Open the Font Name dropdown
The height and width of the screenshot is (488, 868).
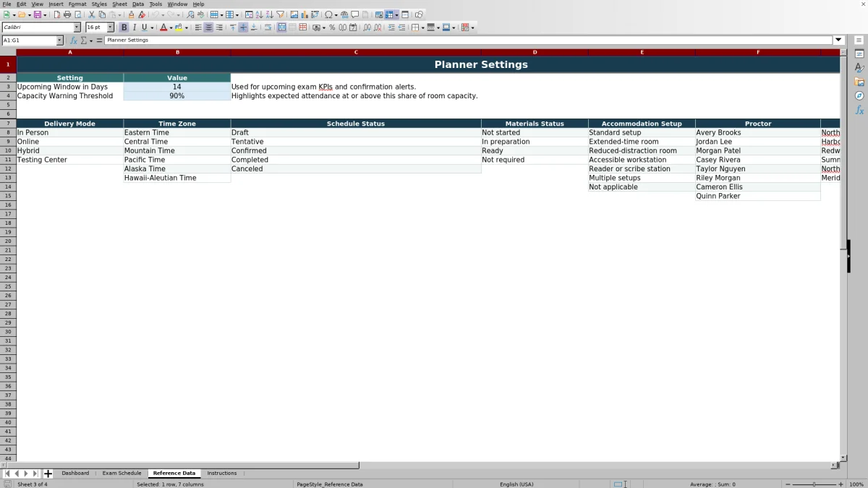(x=77, y=27)
